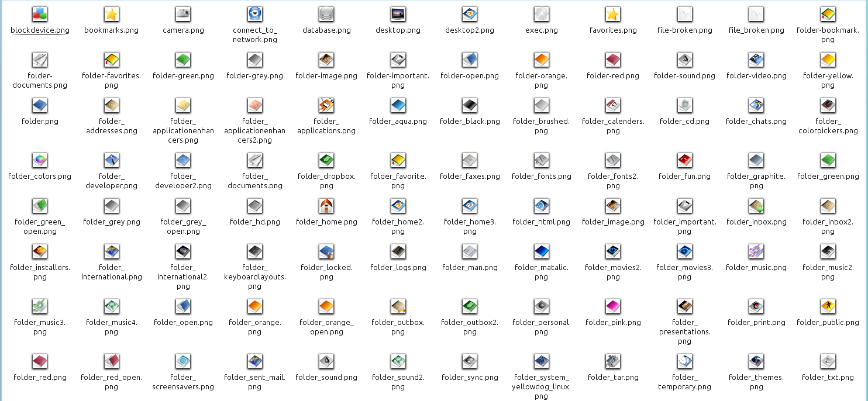Screen dimensions: 868x401
Task: Select the label 'folder-favorites.png'
Action: (112, 81)
